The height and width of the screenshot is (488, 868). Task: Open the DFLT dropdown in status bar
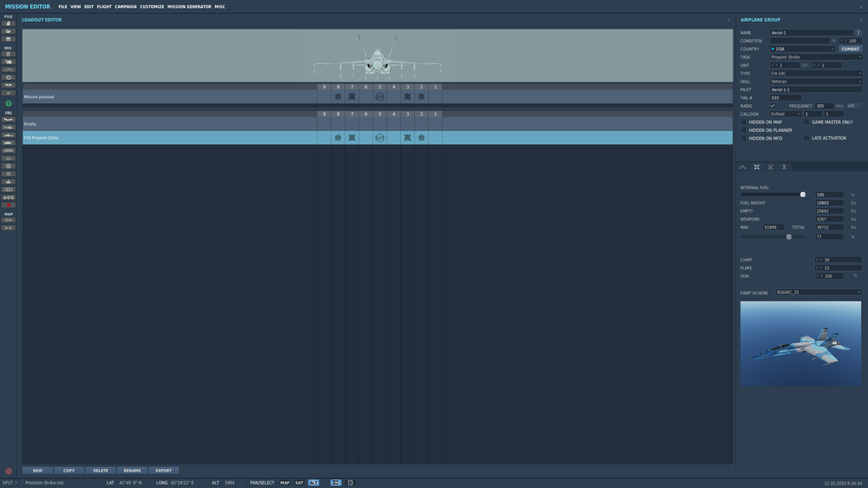coord(10,483)
